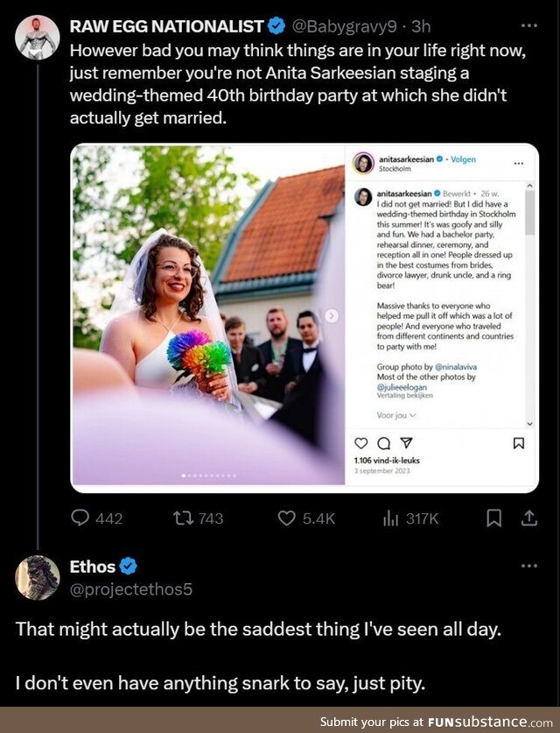Share the tweet via the upload arrow icon

pyautogui.click(x=528, y=518)
